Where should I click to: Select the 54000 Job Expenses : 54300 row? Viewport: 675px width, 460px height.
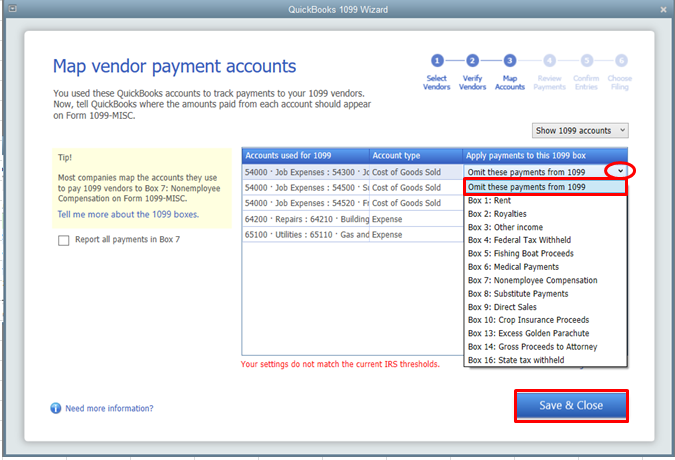[x=352, y=172]
